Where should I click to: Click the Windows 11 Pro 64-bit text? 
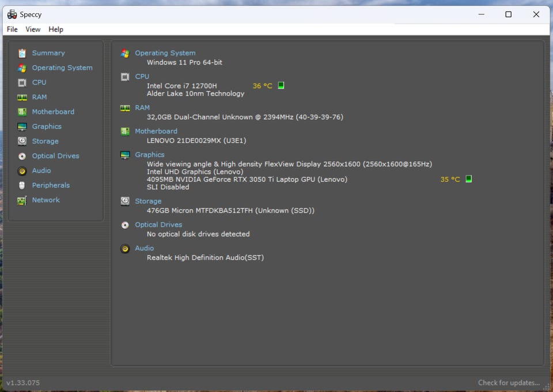[184, 62]
